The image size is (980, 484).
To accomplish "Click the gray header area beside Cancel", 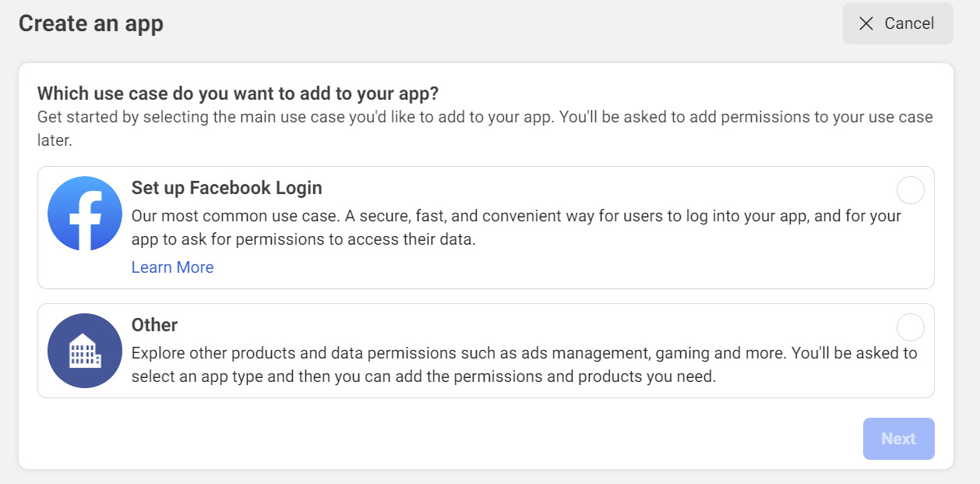I will click(506, 23).
